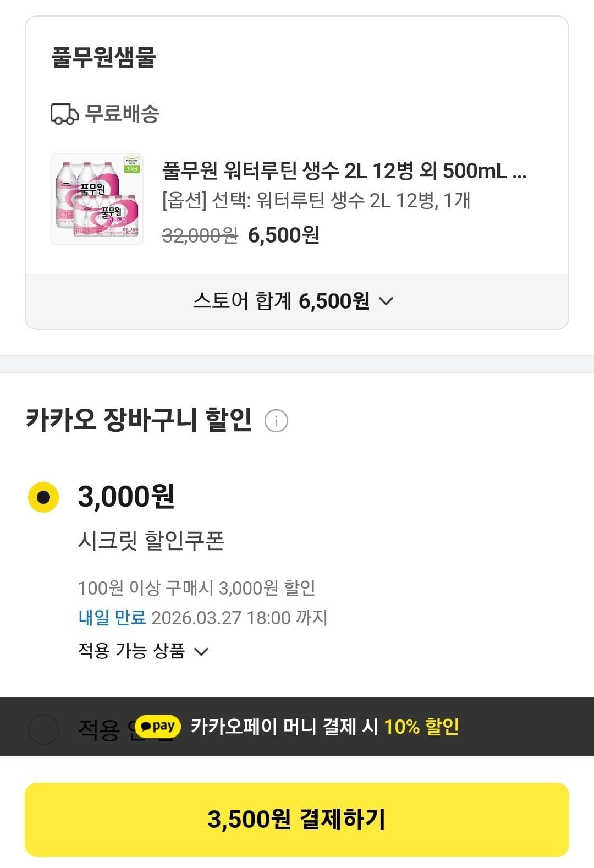Expand the 적용 가능 상품 chevron
Screen dimensions: 594x868
point(202,652)
